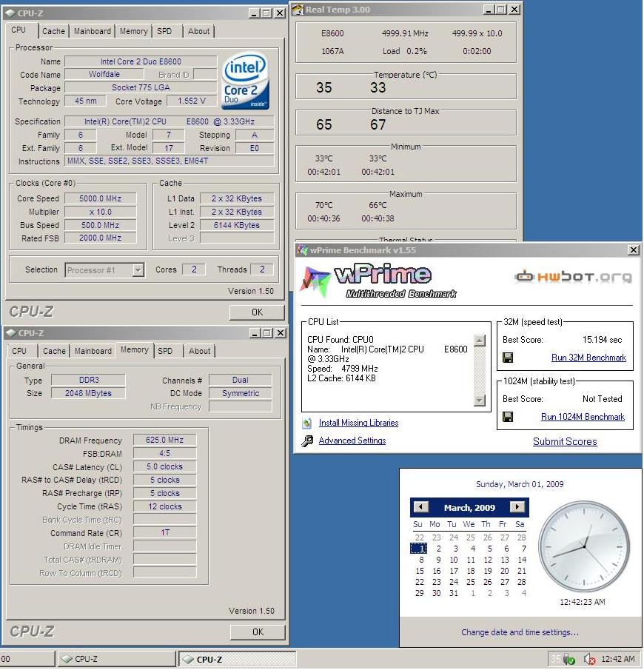Screen dimensions: 644x670
Task: Click the Core Voltage 1.552 V field
Action: click(192, 101)
